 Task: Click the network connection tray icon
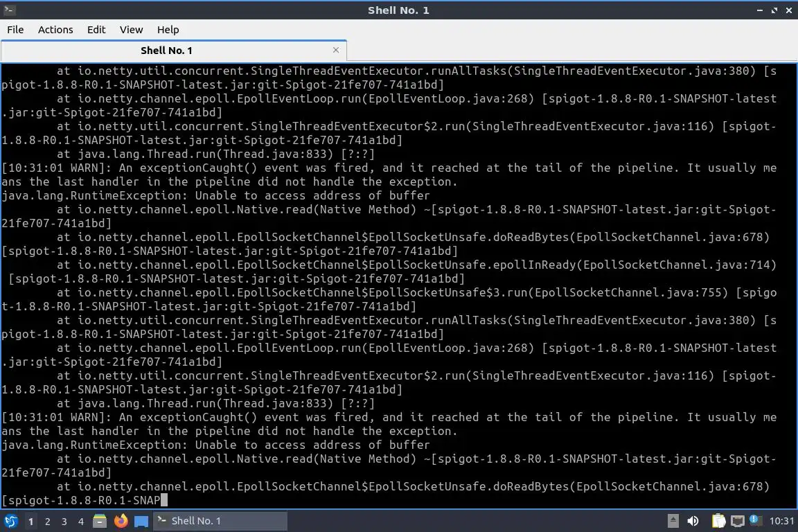point(738,521)
